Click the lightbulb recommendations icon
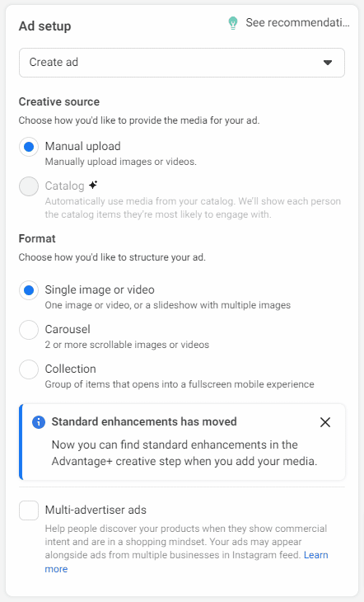Screen dimensions: 364x602 233,23
